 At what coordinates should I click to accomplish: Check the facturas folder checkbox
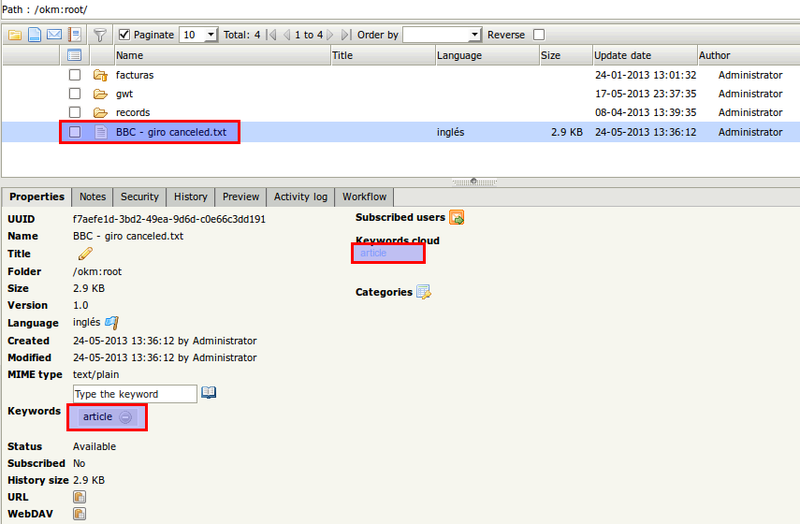click(x=74, y=75)
